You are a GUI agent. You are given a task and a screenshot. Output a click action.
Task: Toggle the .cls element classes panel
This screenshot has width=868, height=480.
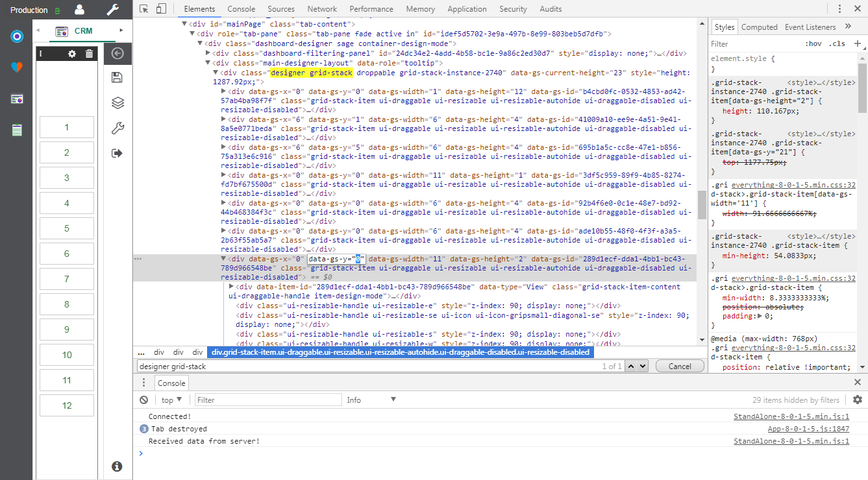[838, 43]
